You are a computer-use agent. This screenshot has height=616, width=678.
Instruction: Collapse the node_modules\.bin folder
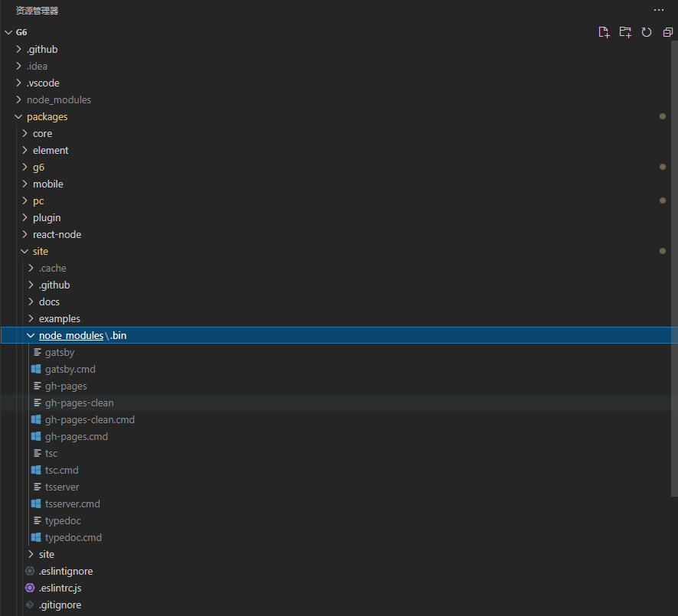[31, 335]
